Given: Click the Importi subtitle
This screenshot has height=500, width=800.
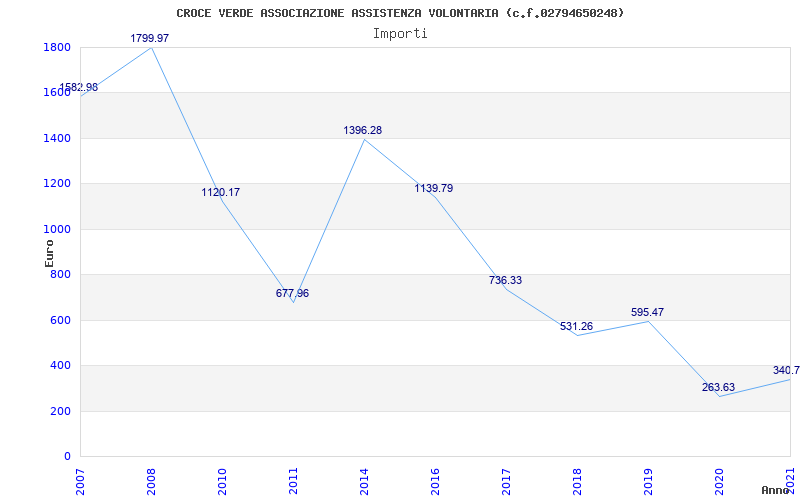Looking at the screenshot, I should (400, 34).
